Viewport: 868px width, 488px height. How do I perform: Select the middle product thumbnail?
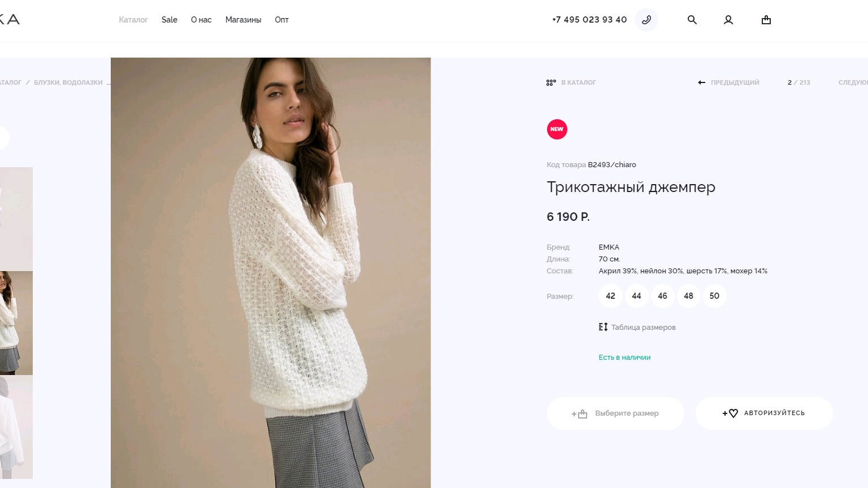point(16,323)
